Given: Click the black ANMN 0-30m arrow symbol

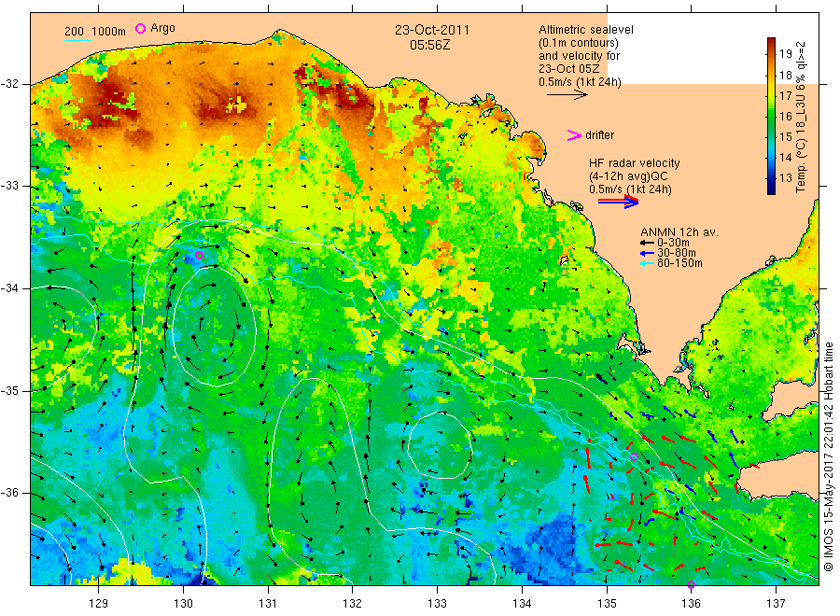Looking at the screenshot, I should pyautogui.click(x=647, y=243).
